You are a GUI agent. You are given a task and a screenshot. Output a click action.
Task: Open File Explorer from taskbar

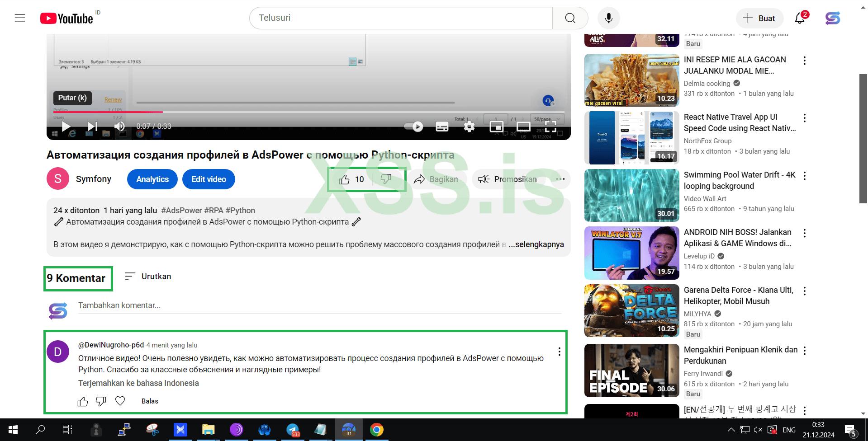click(x=208, y=430)
